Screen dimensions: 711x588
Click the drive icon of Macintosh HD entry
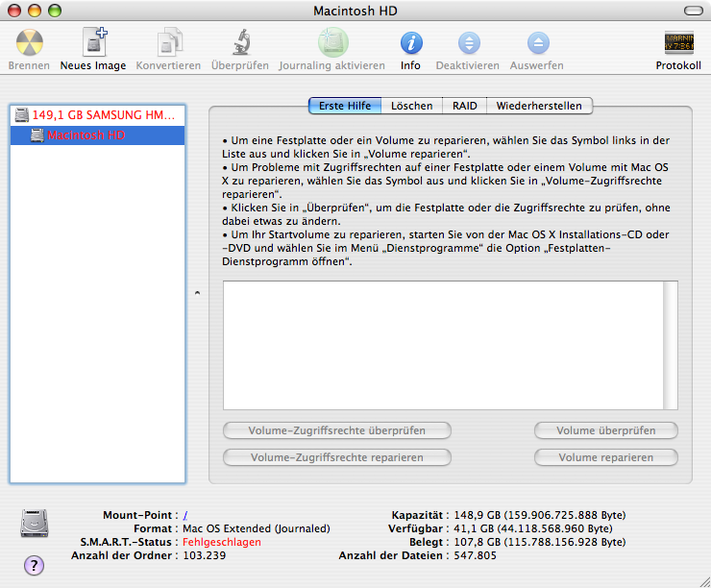(37, 135)
